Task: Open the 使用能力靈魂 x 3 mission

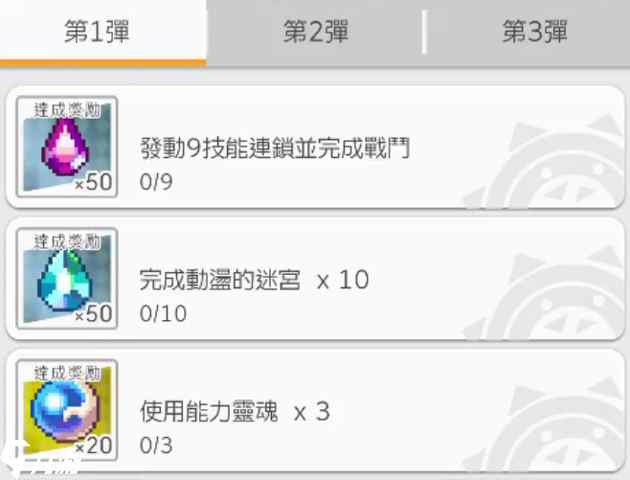Action: click(315, 410)
